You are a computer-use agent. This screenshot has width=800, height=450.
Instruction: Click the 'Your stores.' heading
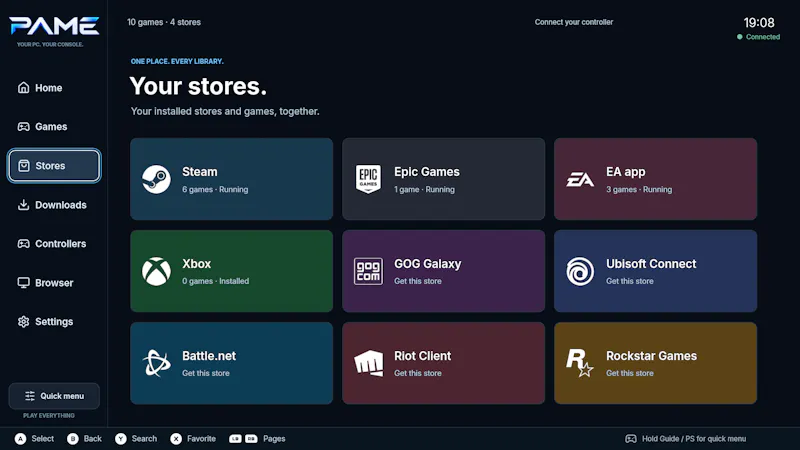[198, 86]
